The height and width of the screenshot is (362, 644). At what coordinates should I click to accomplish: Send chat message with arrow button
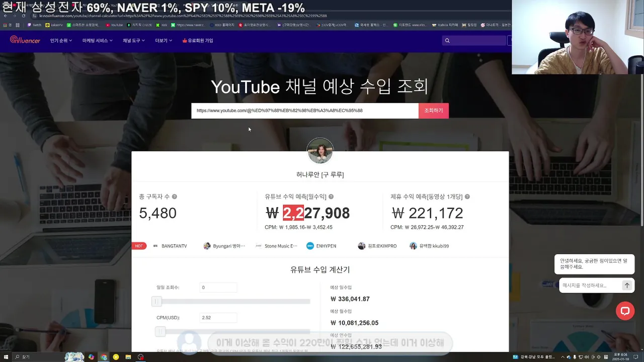point(627,285)
